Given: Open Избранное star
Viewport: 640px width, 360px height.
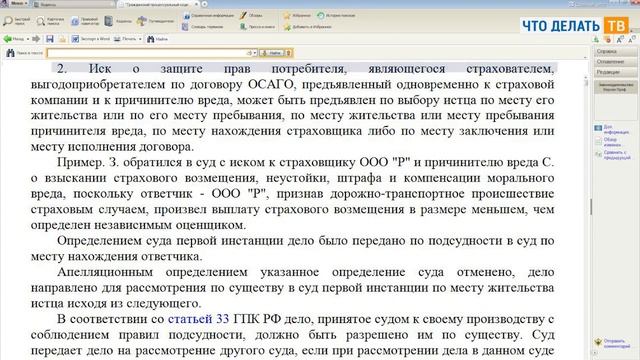Looking at the screenshot, I should (297, 16).
